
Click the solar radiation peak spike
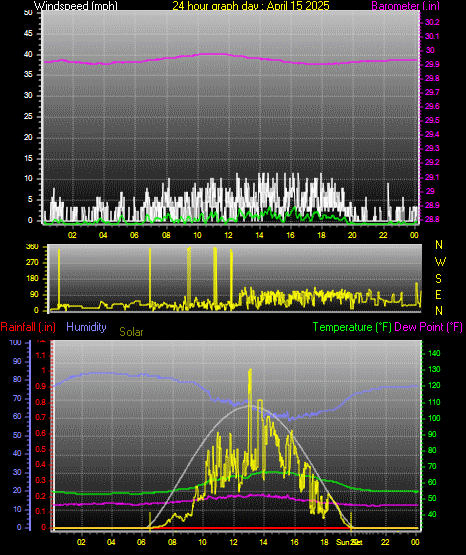(250, 371)
